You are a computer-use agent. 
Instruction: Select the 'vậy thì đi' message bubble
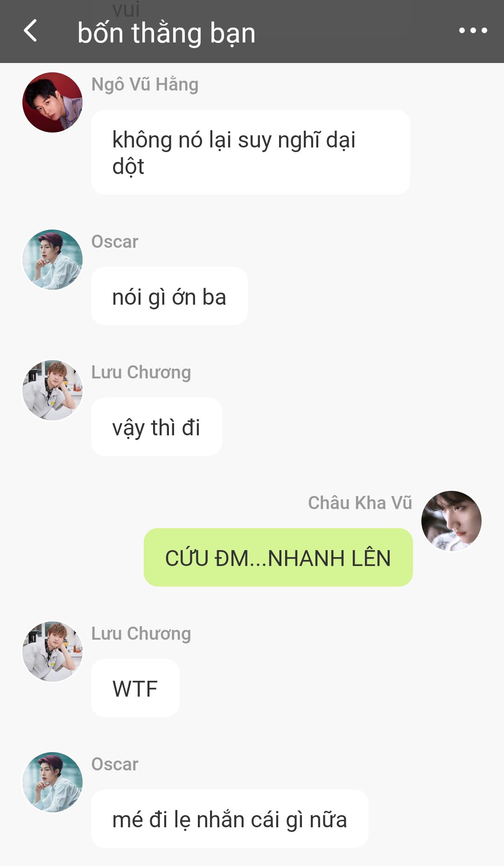click(x=156, y=427)
